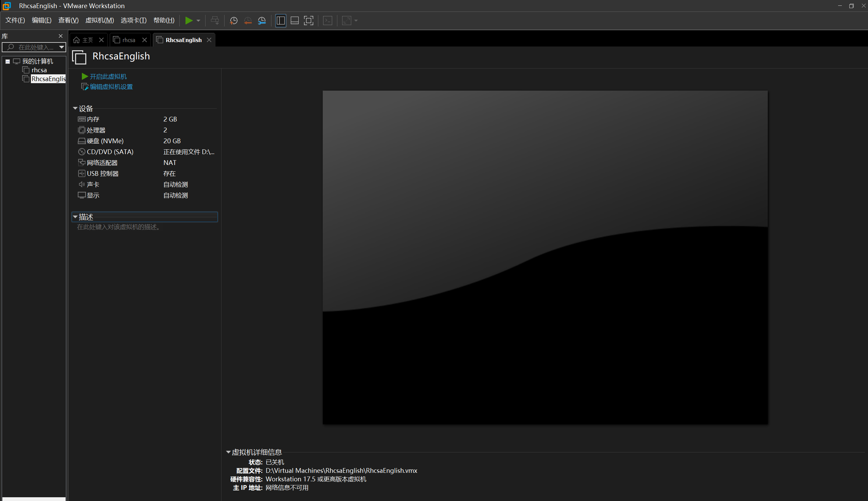Image resolution: width=868 pixels, height=501 pixels.
Task: Open the 编辑(E) menu
Action: click(x=42, y=20)
